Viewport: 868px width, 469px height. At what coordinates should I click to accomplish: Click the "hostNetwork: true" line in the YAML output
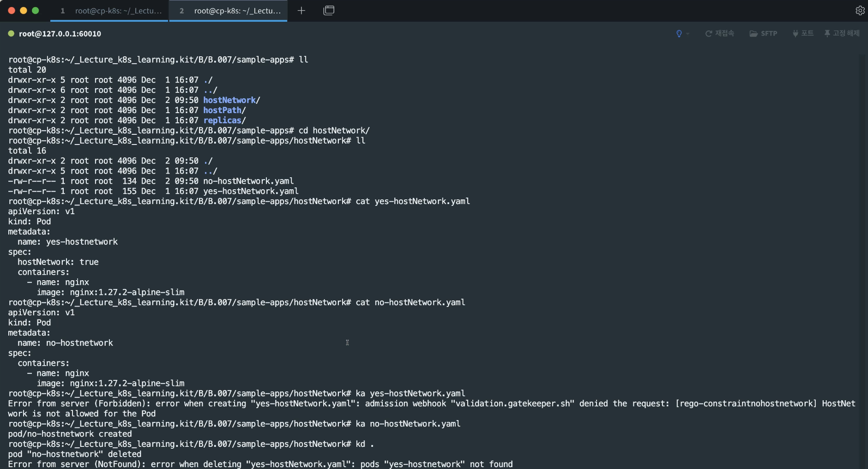click(x=58, y=262)
